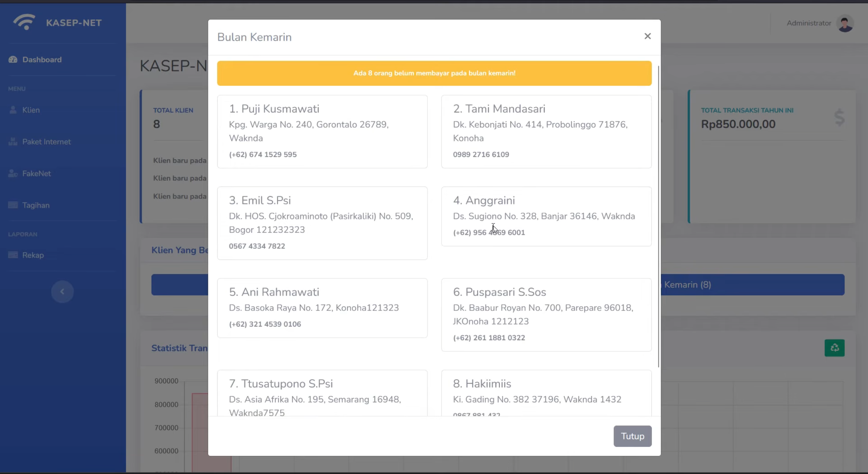Collapse the sidebar with the chevron toggle

[x=62, y=292]
